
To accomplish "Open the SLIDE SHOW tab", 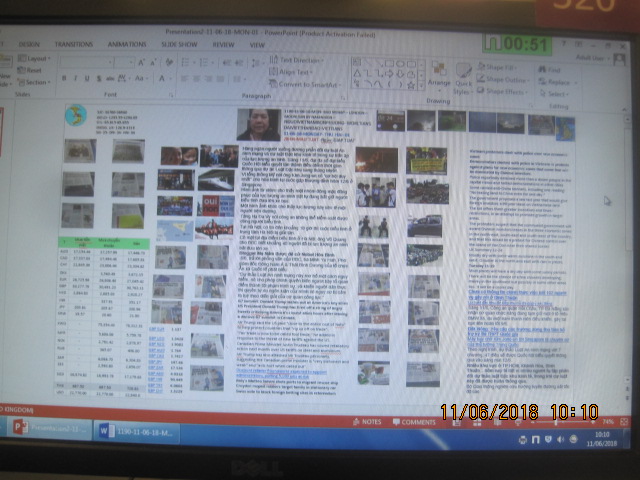I will click(x=179, y=44).
